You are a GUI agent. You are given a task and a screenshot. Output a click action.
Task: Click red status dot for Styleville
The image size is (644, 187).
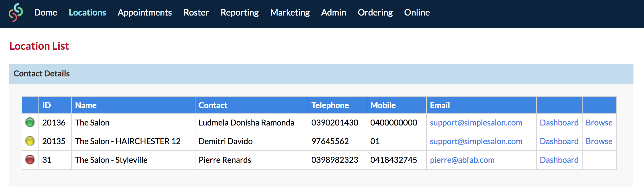(x=30, y=160)
